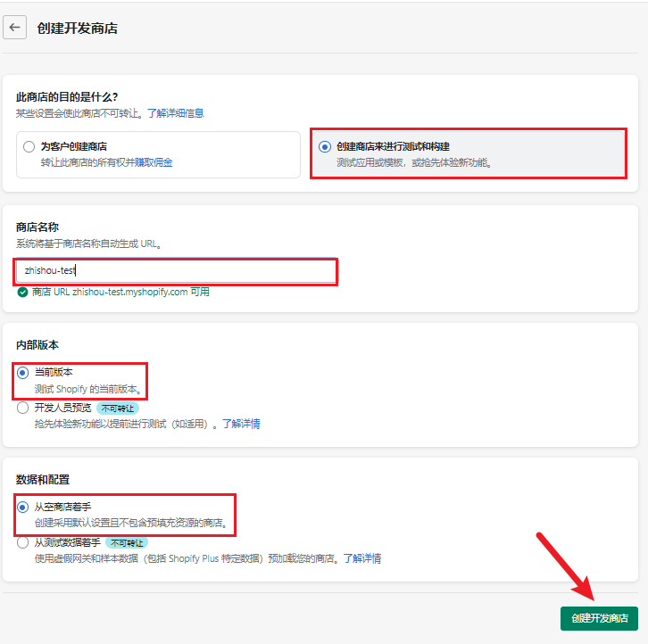Open 了解详细信息 link under store purpose

pyautogui.click(x=176, y=113)
